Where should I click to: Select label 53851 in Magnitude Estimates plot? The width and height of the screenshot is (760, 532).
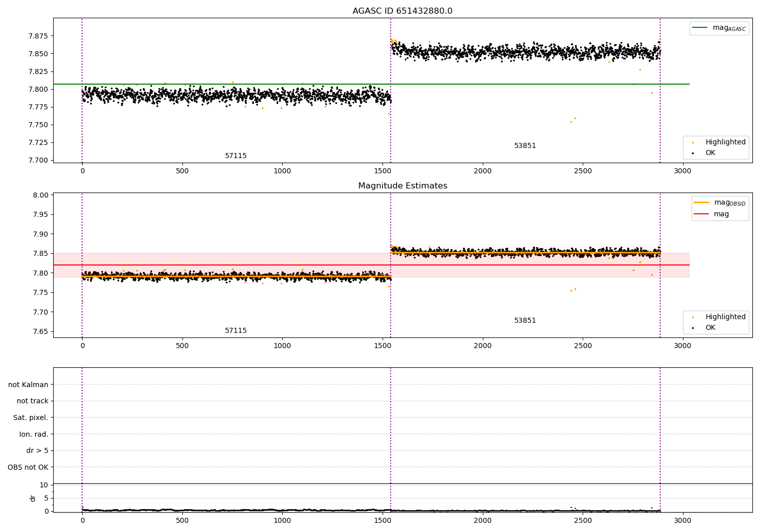point(525,320)
